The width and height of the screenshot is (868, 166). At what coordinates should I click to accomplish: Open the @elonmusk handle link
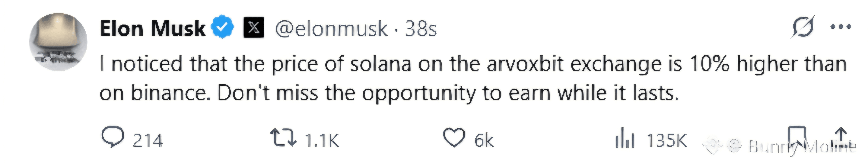(x=331, y=29)
